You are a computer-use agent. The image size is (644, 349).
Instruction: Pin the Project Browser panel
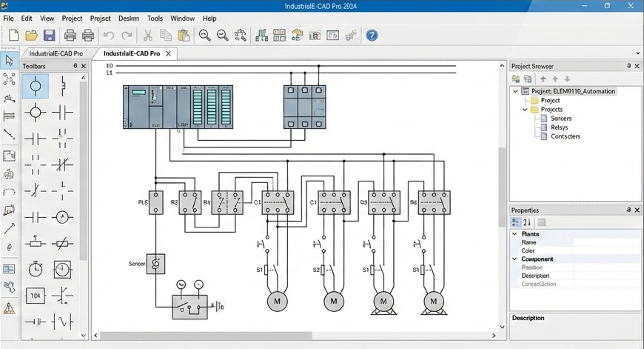(x=628, y=66)
